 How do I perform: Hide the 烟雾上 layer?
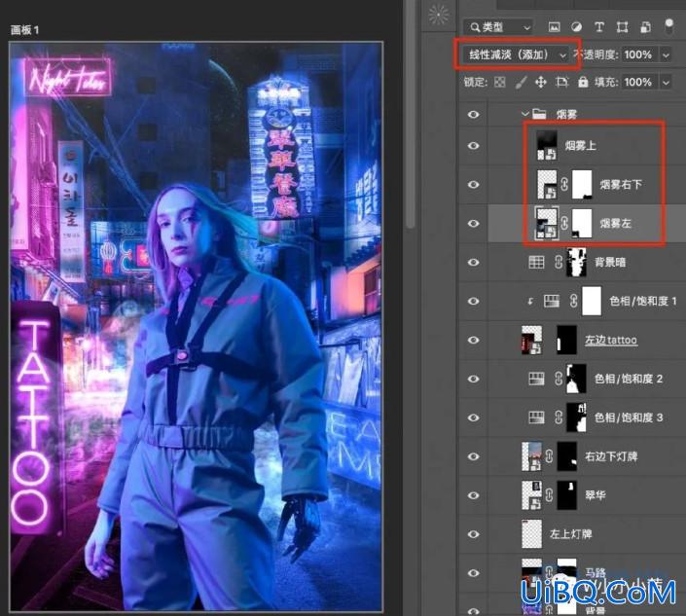pyautogui.click(x=473, y=145)
